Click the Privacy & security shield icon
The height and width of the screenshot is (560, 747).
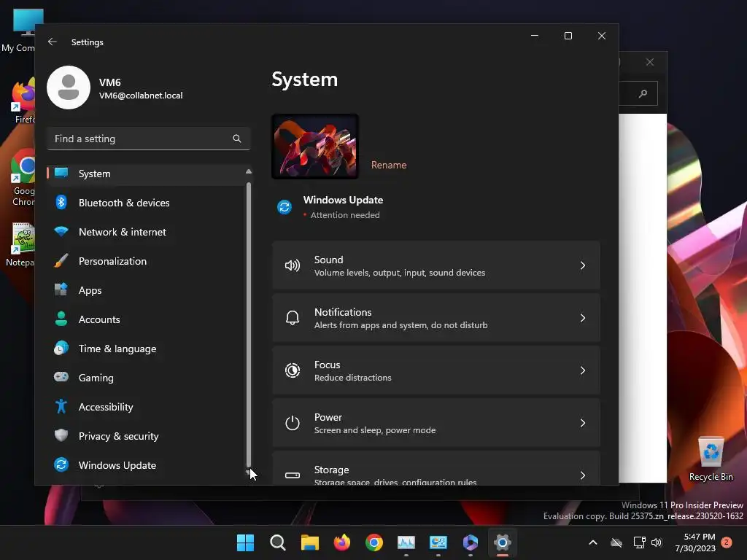[x=61, y=435]
